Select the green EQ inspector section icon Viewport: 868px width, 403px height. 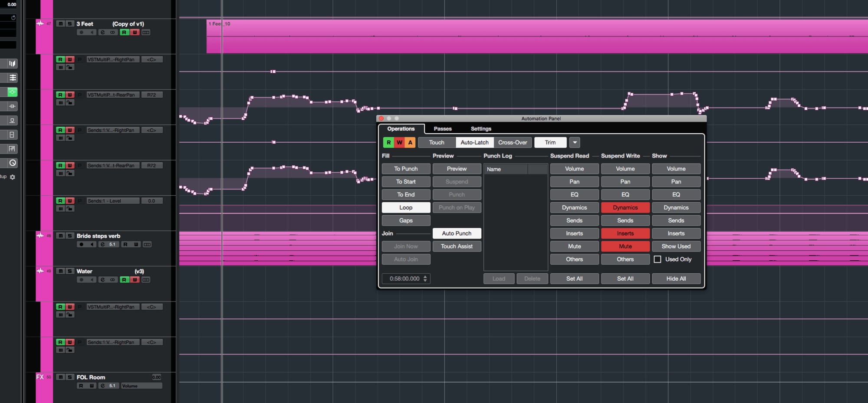[x=12, y=92]
